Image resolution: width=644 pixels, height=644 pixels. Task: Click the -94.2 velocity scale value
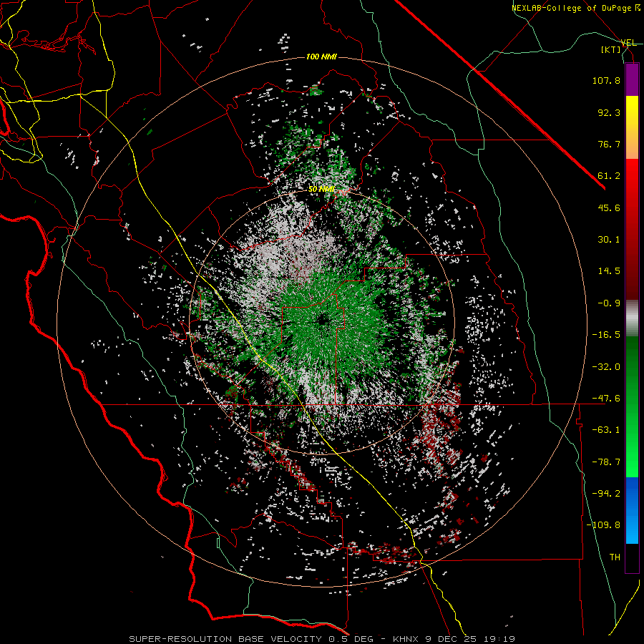point(606,494)
